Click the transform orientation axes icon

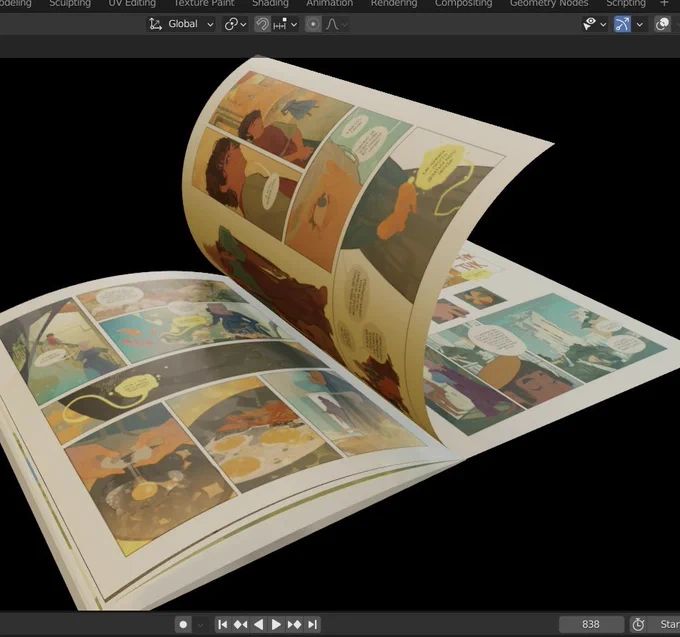[155, 24]
